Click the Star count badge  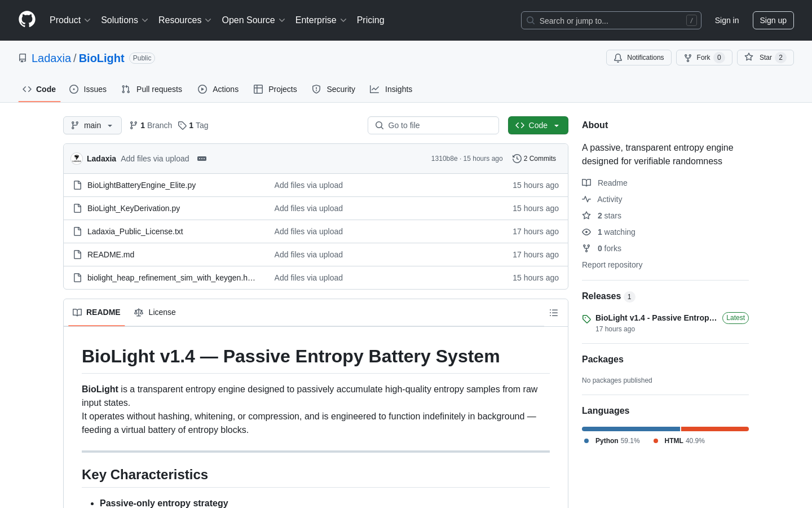coord(780,58)
